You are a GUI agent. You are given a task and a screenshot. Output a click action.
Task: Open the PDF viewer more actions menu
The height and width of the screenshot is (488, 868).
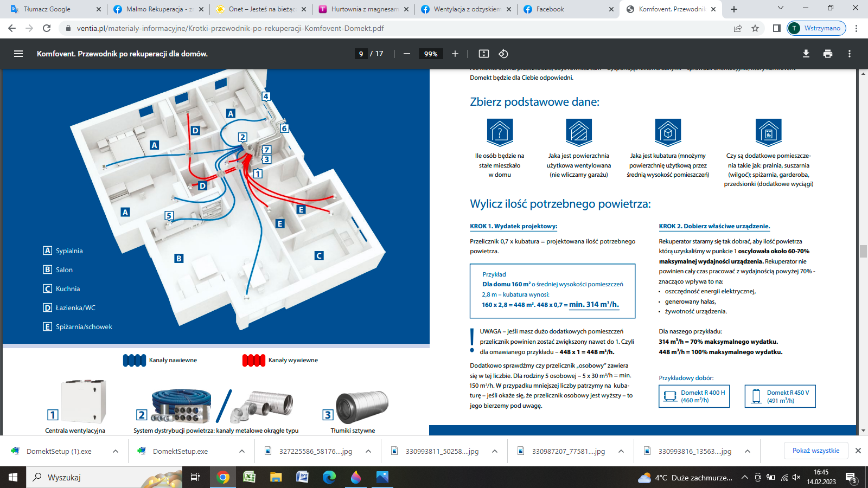tap(850, 54)
